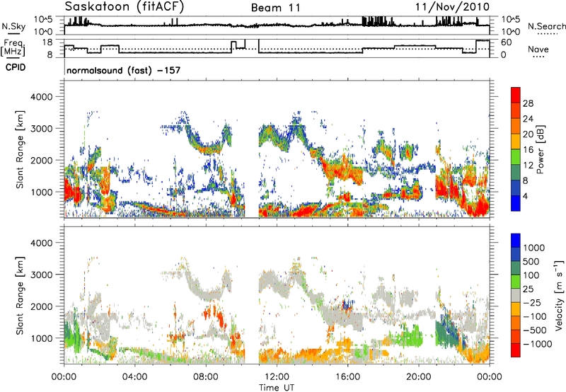Click the "Power [dB]" colorbar title

pyautogui.click(x=540, y=149)
